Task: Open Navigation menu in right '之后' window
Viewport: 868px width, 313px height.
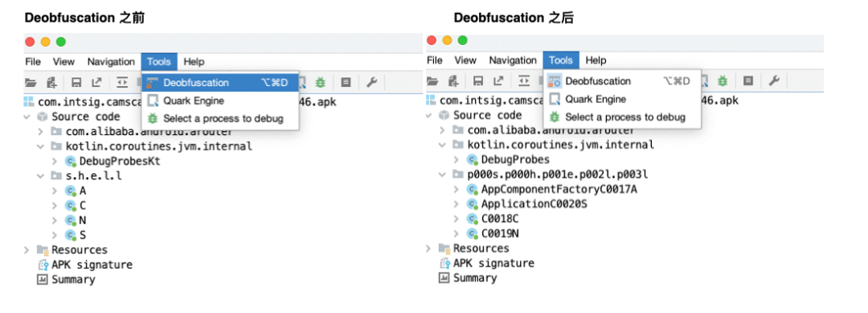Action: click(x=513, y=60)
